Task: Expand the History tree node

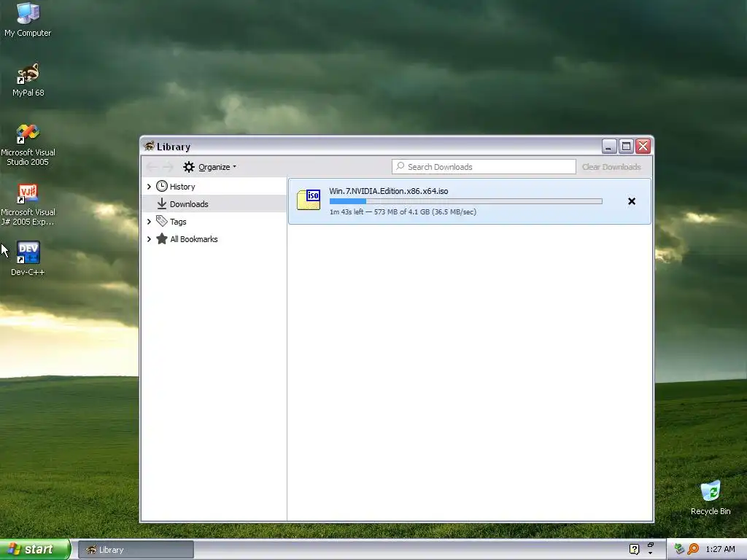Action: coord(149,186)
